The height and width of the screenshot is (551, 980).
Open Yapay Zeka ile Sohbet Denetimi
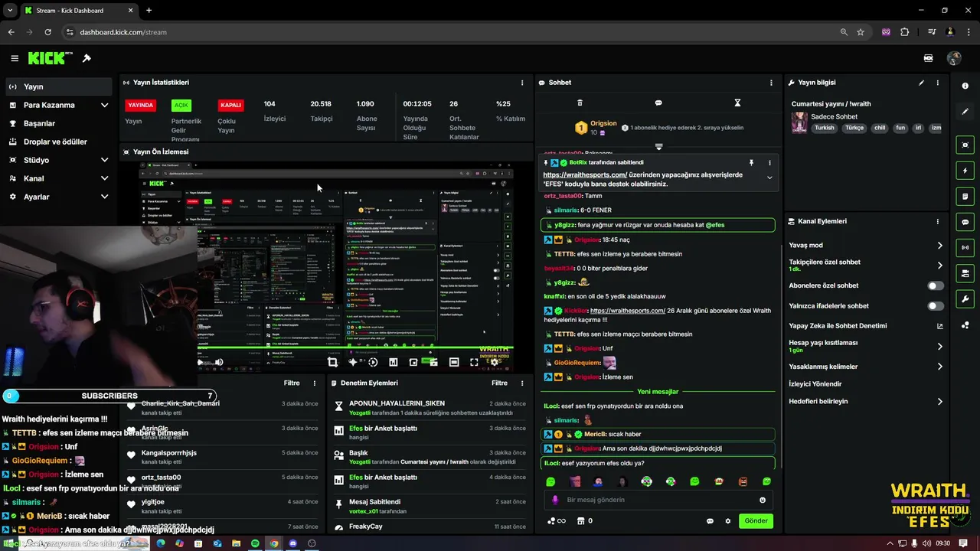pyautogui.click(x=865, y=326)
